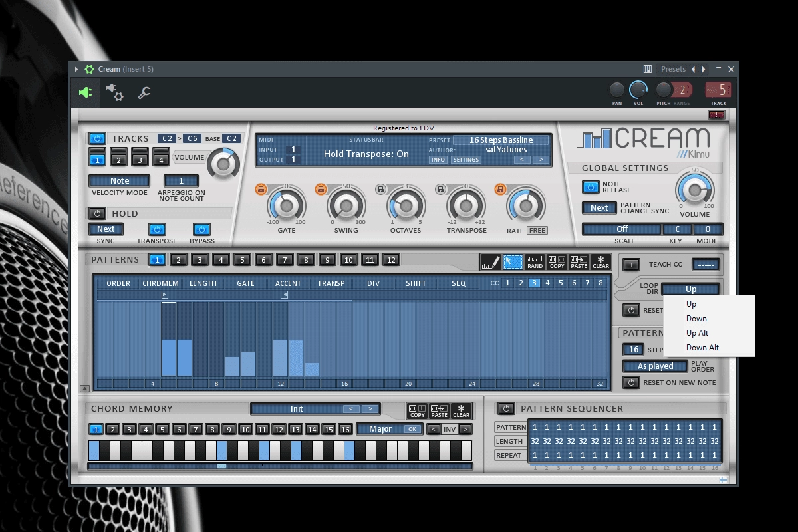
Task: Select the pattern pointer select tool
Action: 513,262
